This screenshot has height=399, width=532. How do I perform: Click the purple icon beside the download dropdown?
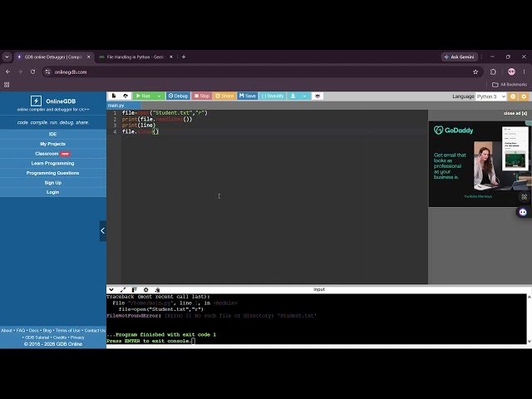point(318,96)
